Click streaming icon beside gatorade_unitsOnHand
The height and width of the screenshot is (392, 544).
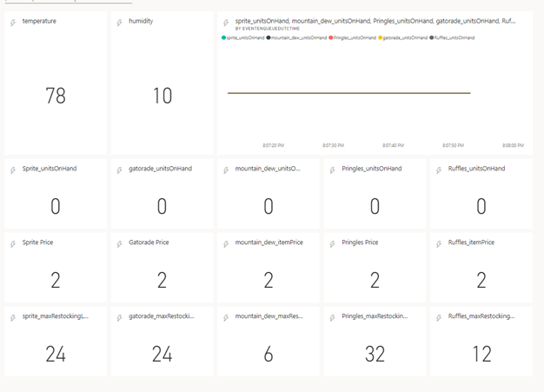pos(119,170)
